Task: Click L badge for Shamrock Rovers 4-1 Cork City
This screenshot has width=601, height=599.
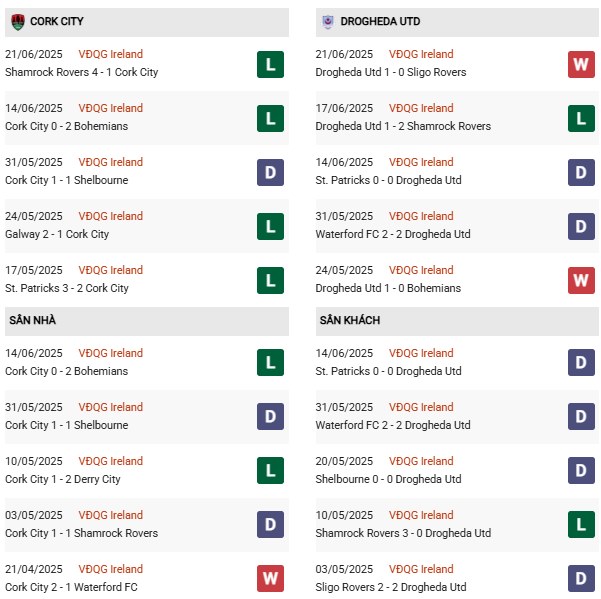Action: (x=270, y=64)
